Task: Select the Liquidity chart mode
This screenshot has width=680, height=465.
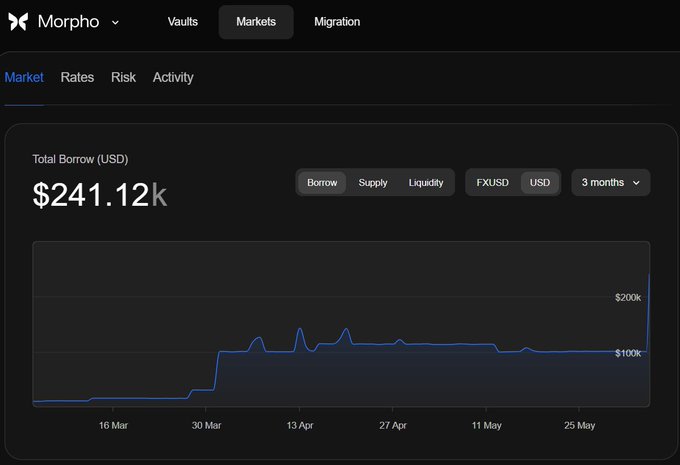Action: pyautogui.click(x=426, y=183)
